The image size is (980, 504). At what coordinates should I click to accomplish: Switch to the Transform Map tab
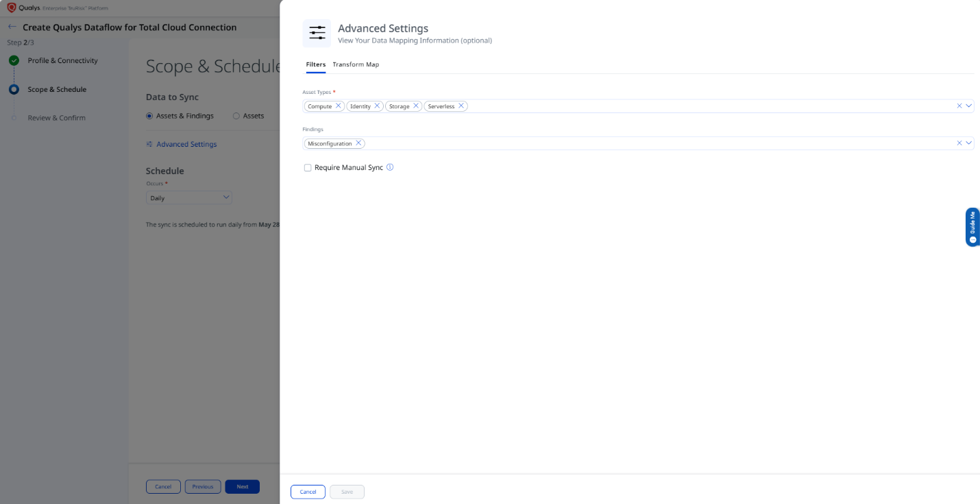tap(356, 64)
